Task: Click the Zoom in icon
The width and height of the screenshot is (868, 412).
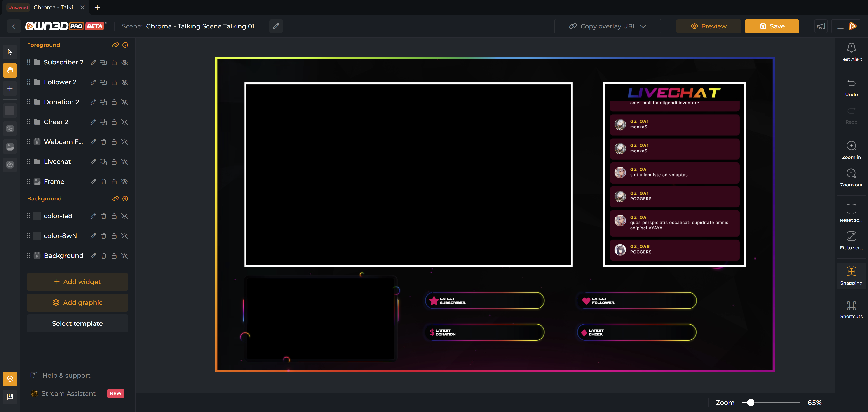Action: click(851, 146)
